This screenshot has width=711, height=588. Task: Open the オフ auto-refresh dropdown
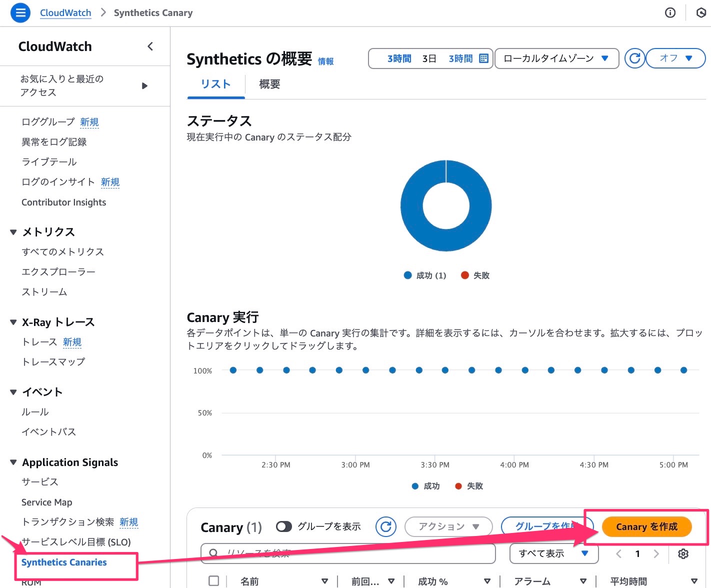pos(675,58)
